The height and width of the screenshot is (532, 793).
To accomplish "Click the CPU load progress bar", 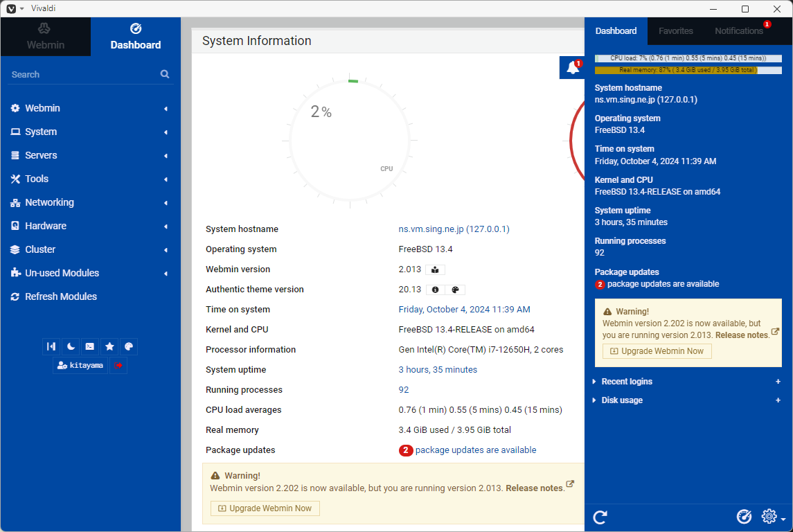I will pyautogui.click(x=688, y=58).
